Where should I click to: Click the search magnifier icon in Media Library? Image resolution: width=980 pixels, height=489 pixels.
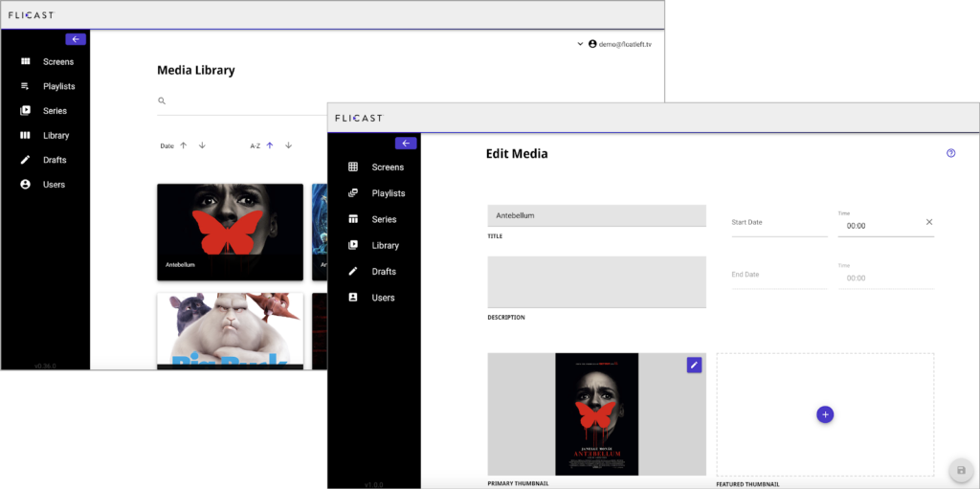pos(161,100)
